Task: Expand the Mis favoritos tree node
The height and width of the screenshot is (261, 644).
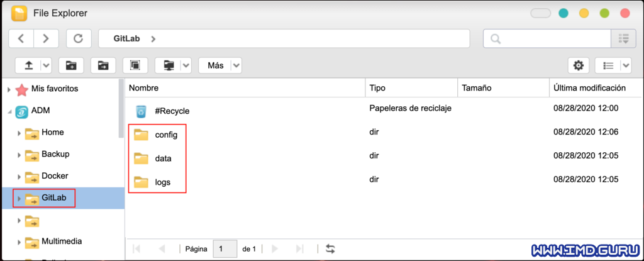Action: [9, 89]
